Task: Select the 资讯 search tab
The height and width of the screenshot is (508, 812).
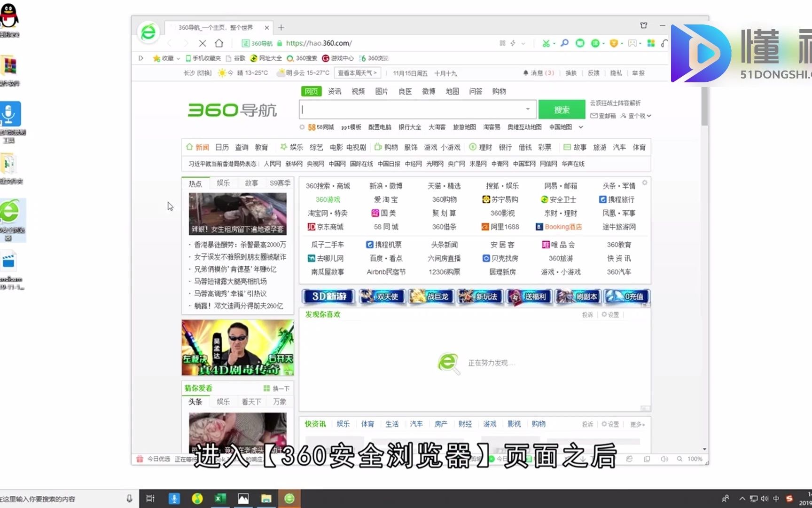Action: (335, 91)
